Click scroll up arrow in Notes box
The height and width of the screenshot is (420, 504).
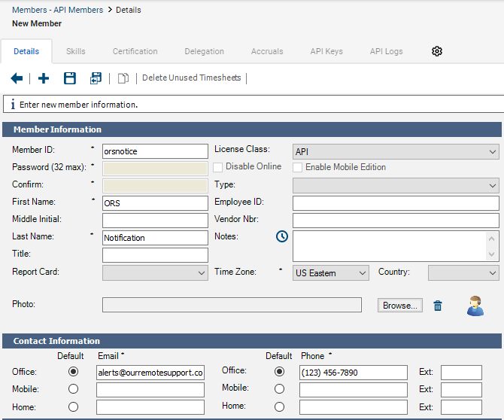click(491, 239)
